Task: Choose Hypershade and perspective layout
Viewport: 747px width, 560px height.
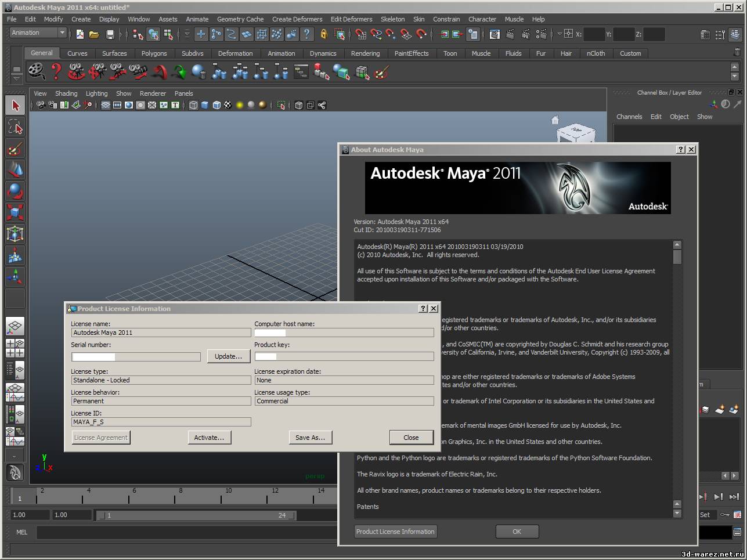Action: [x=15, y=414]
